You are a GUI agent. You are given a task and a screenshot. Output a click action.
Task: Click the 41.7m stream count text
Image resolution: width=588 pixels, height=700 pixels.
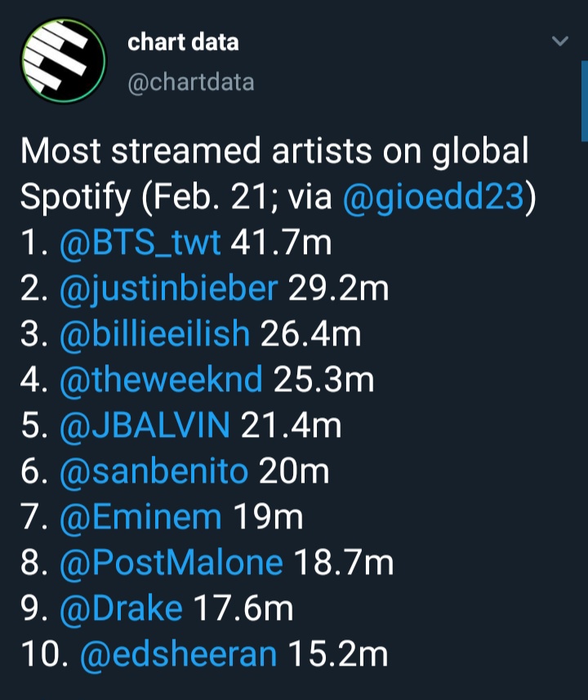(279, 243)
